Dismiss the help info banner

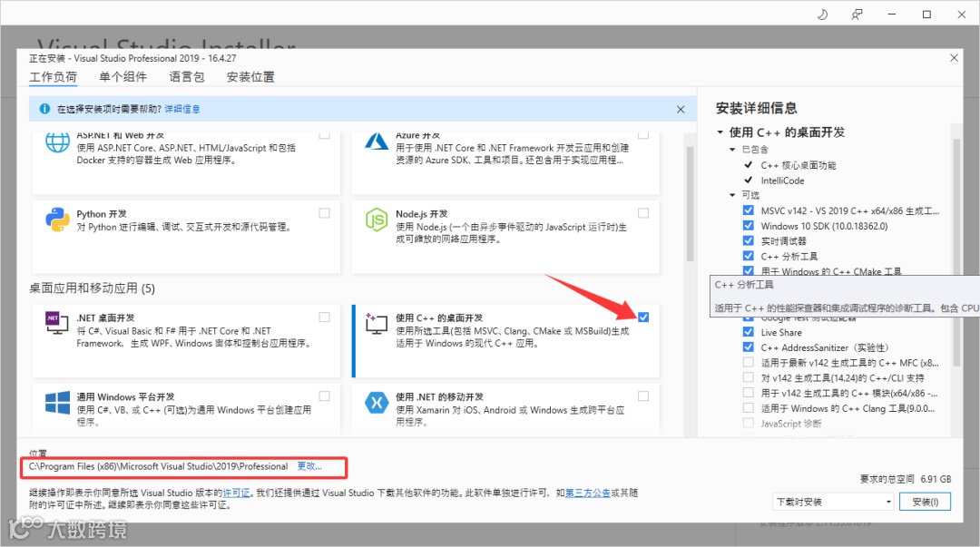(681, 110)
